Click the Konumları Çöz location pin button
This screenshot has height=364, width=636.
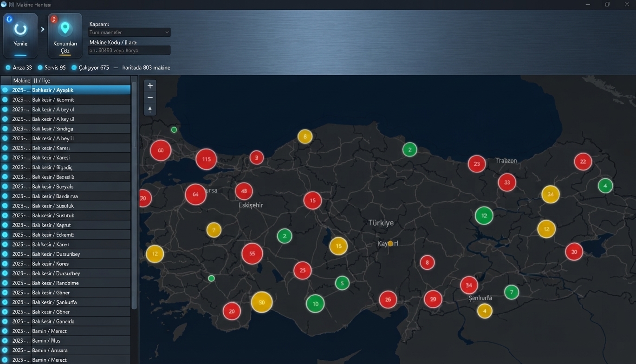65,35
